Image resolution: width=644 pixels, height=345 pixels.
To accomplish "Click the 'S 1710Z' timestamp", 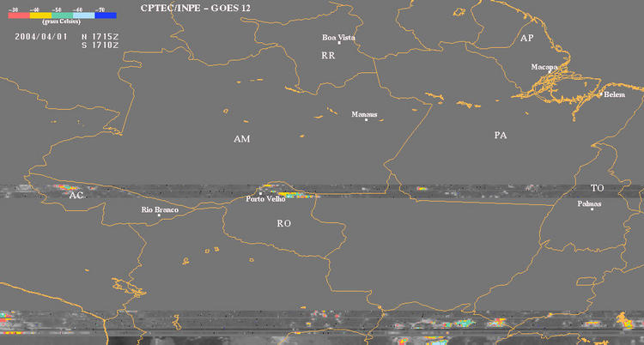I will point(100,45).
